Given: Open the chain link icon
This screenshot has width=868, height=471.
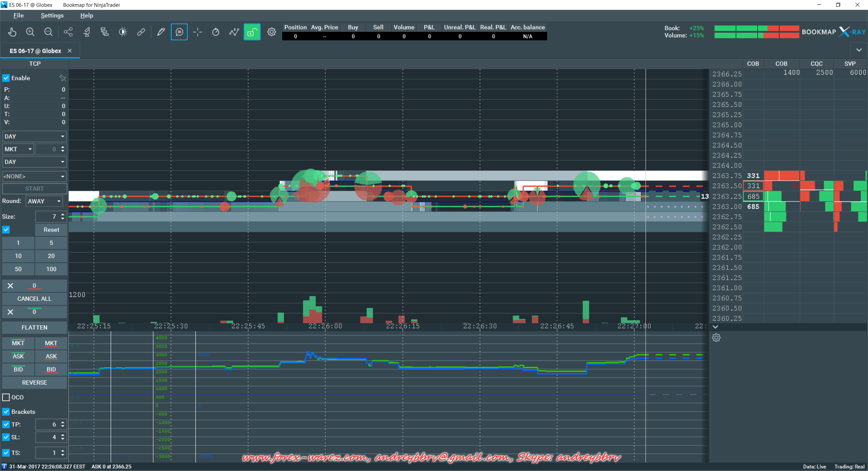Looking at the screenshot, I should coord(141,32).
